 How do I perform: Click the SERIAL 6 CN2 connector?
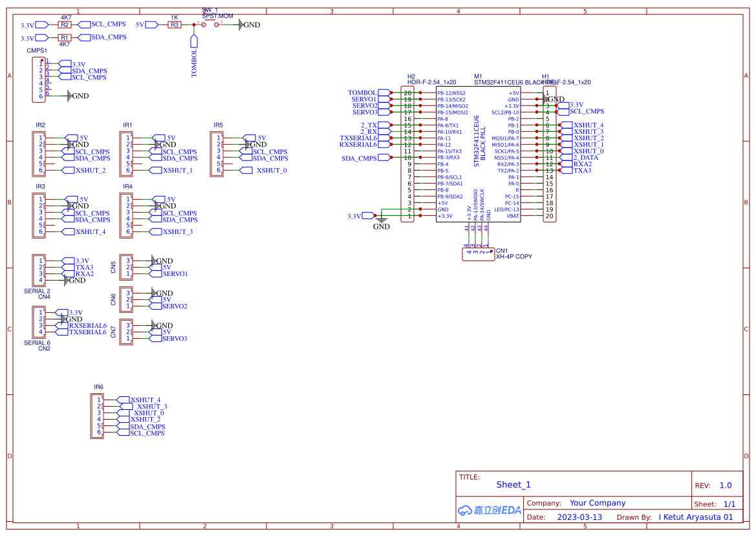(x=39, y=322)
